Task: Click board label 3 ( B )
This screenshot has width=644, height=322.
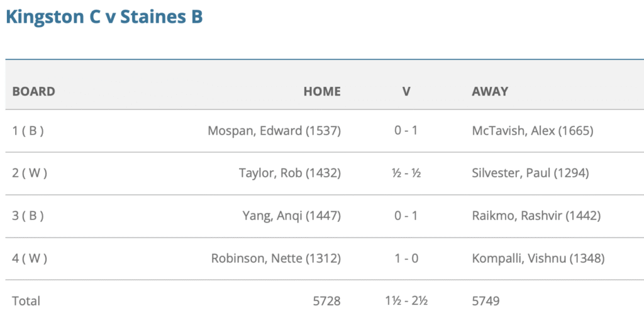Action: (x=28, y=216)
